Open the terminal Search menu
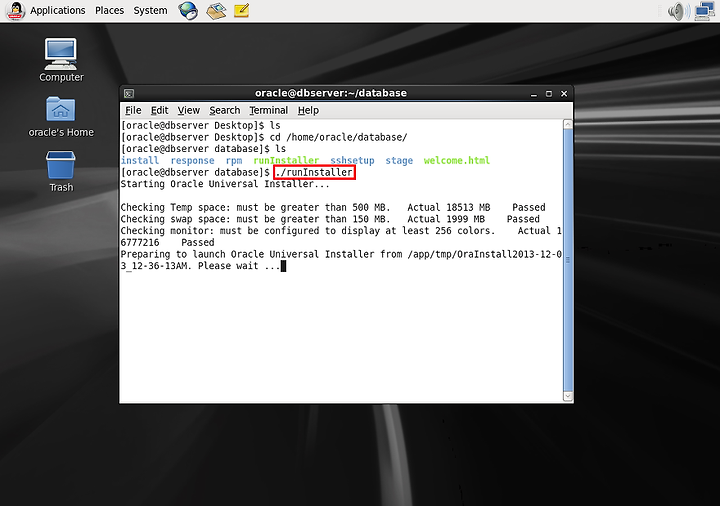The height and width of the screenshot is (506, 720). coord(225,110)
